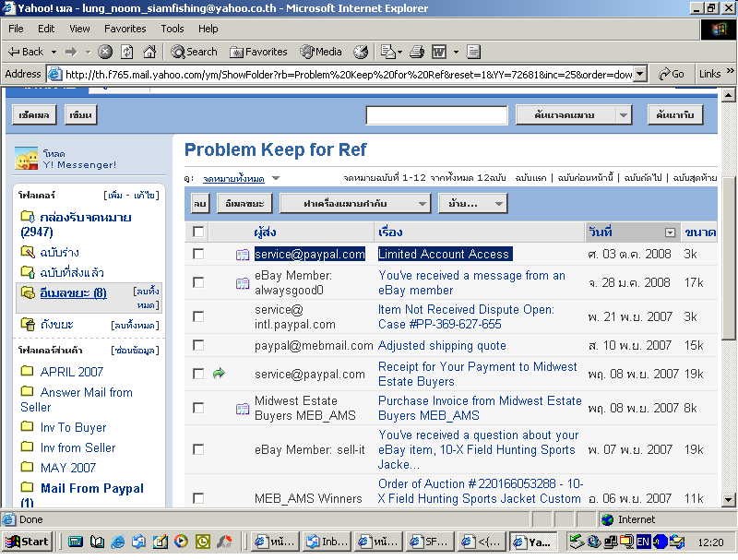Click the Compose button
The width and height of the screenshot is (738, 560).
click(80, 114)
